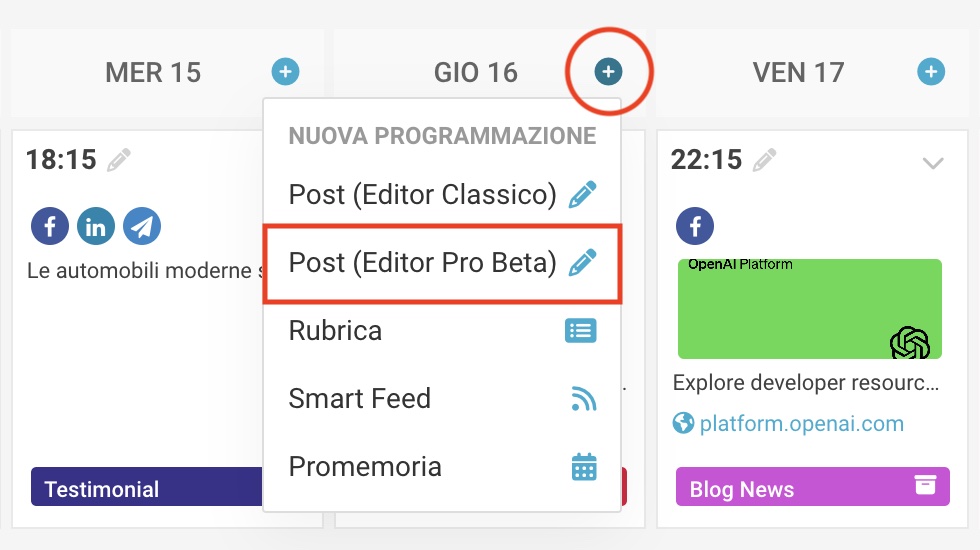Screen dimensions: 980x550
Task: Click the LinkedIn icon on 18:15 post
Action: pyautogui.click(x=96, y=226)
